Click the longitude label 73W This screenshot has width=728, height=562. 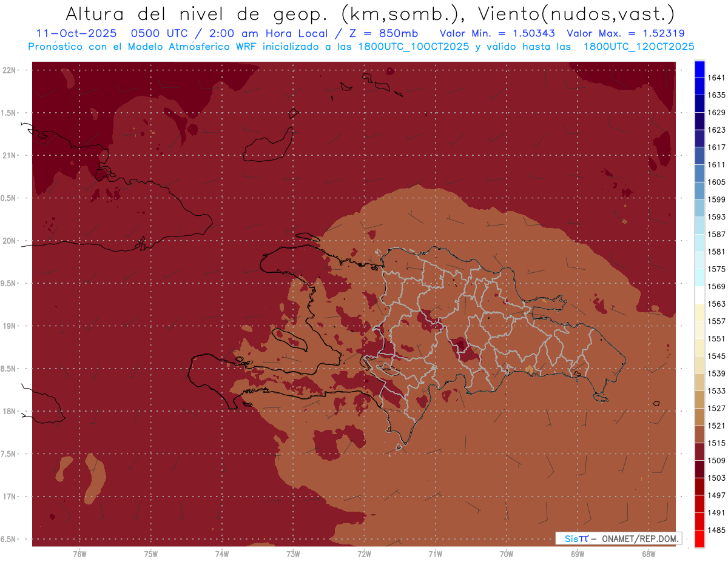point(293,554)
